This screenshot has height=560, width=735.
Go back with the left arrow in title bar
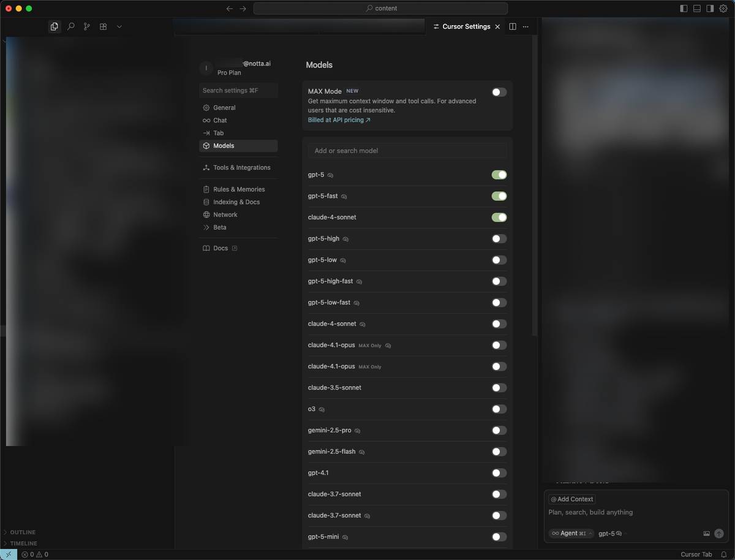click(x=230, y=9)
